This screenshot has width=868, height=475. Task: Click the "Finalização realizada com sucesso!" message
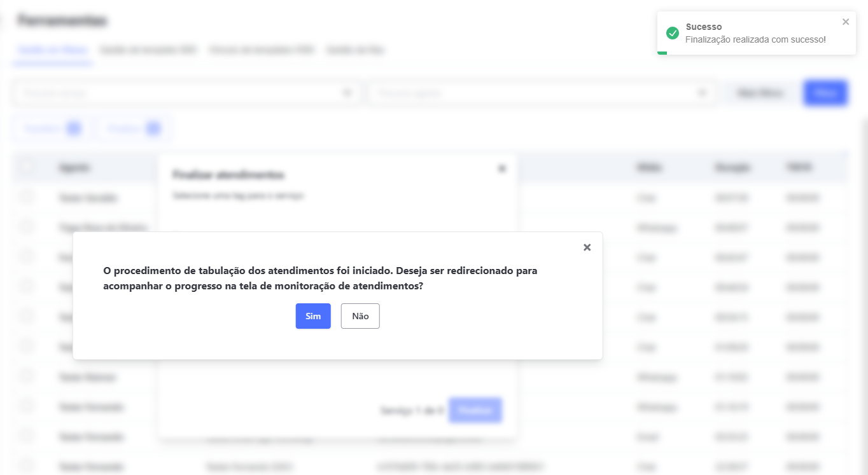[x=755, y=40]
